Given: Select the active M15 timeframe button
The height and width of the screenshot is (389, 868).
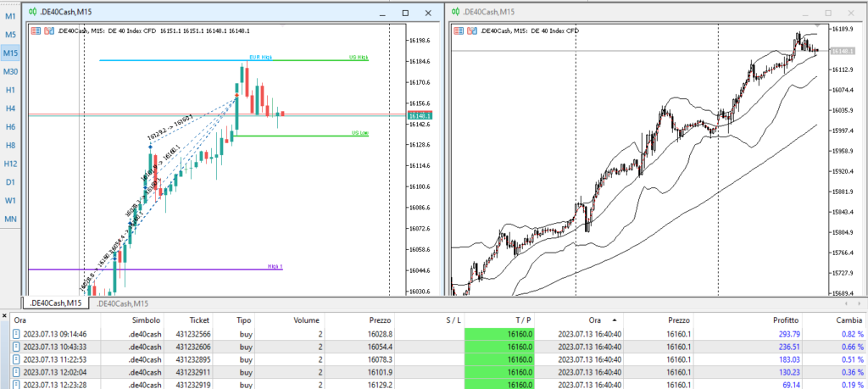Looking at the screenshot, I should tap(10, 53).
